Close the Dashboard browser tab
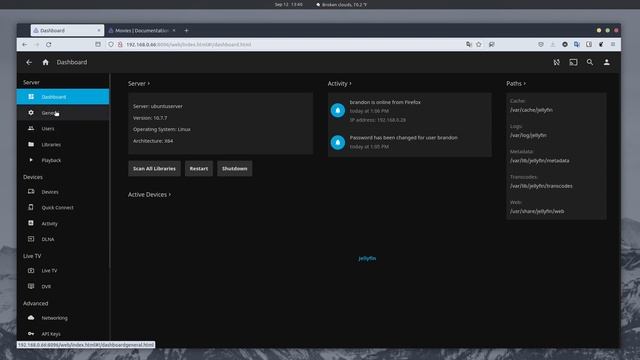Image resolution: width=640 pixels, height=360 pixels. pos(99,31)
